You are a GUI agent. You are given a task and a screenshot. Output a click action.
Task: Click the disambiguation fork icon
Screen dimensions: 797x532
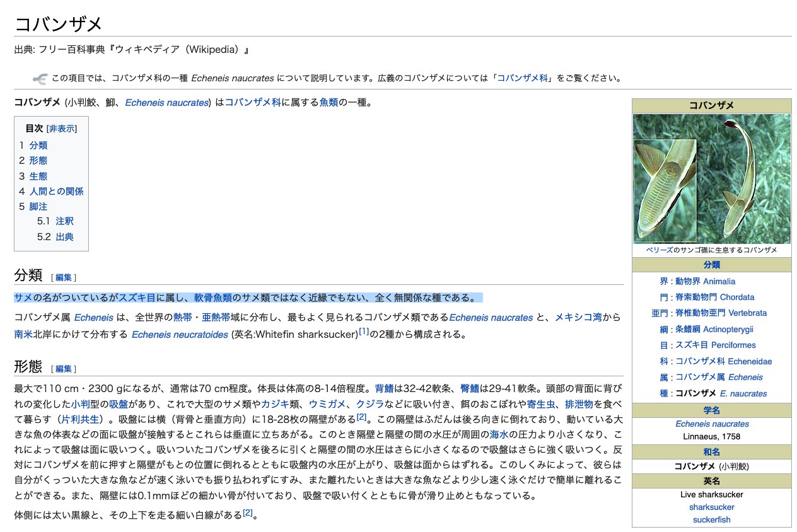pyautogui.click(x=40, y=79)
